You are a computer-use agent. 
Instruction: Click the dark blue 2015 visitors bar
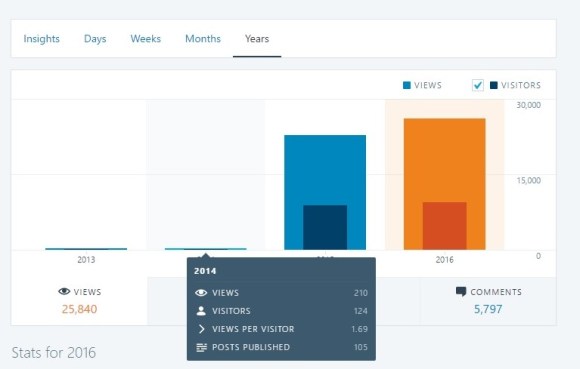[x=325, y=227]
